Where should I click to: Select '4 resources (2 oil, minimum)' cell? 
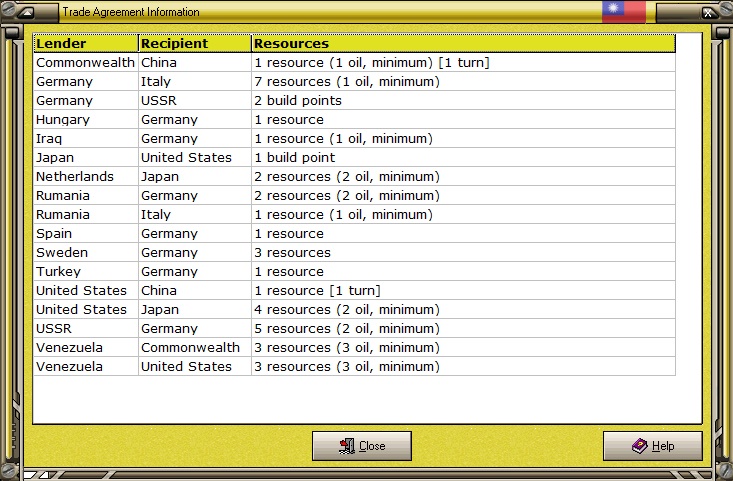pyautogui.click(x=463, y=309)
